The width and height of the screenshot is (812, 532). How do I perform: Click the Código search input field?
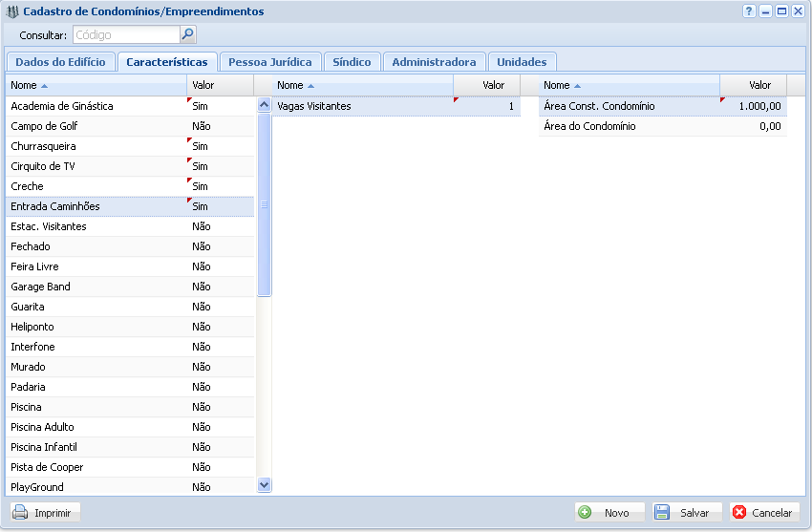124,35
